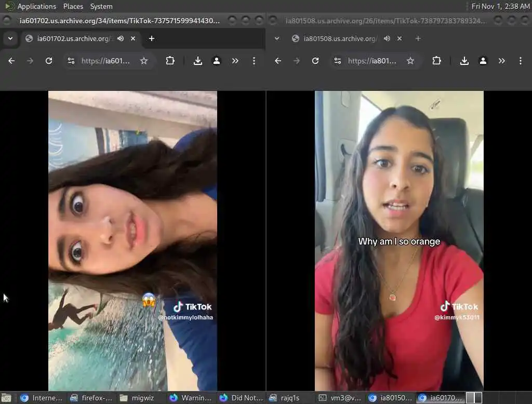Close the ia801508.us.archive.org tab
Viewport: 532px width, 404px height.
(400, 38)
